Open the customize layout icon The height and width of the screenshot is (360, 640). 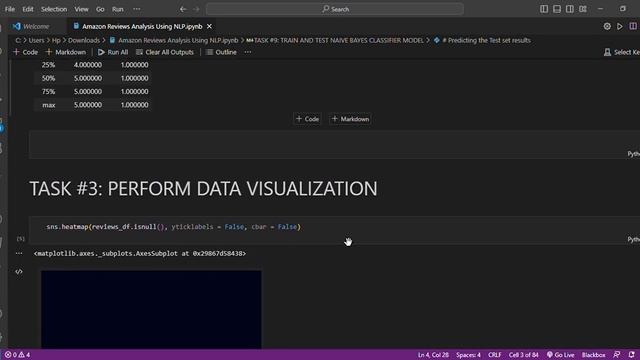[x=583, y=9]
